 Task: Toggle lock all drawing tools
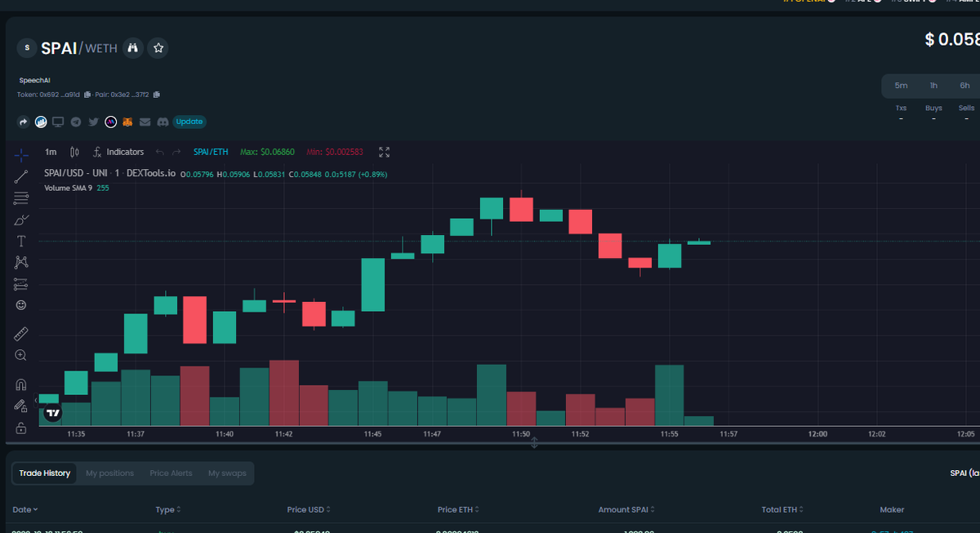pyautogui.click(x=21, y=428)
